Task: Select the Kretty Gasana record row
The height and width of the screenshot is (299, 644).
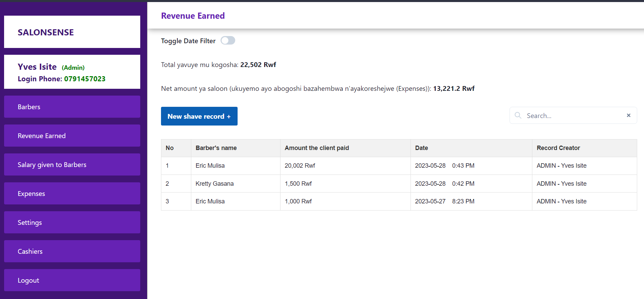Action: 214,184
